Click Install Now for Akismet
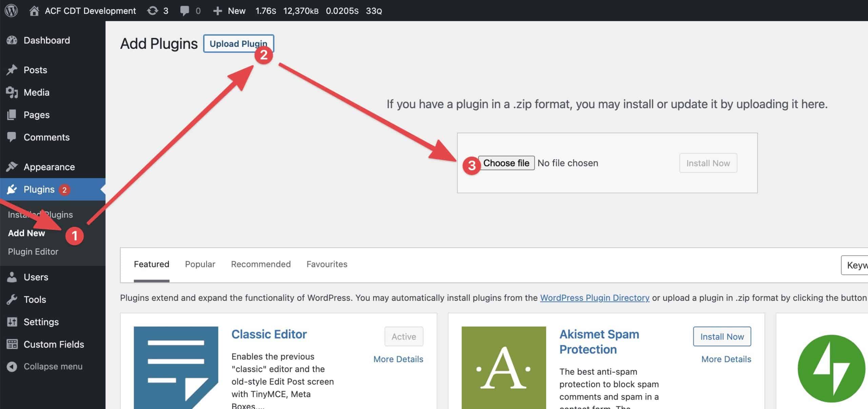The width and height of the screenshot is (868, 409). pyautogui.click(x=722, y=336)
